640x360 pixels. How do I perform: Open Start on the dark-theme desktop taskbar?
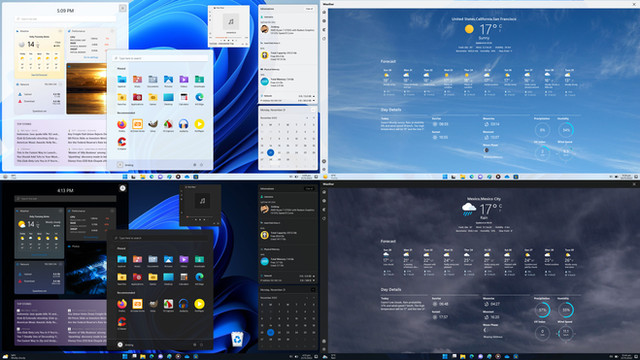[x=124, y=356]
